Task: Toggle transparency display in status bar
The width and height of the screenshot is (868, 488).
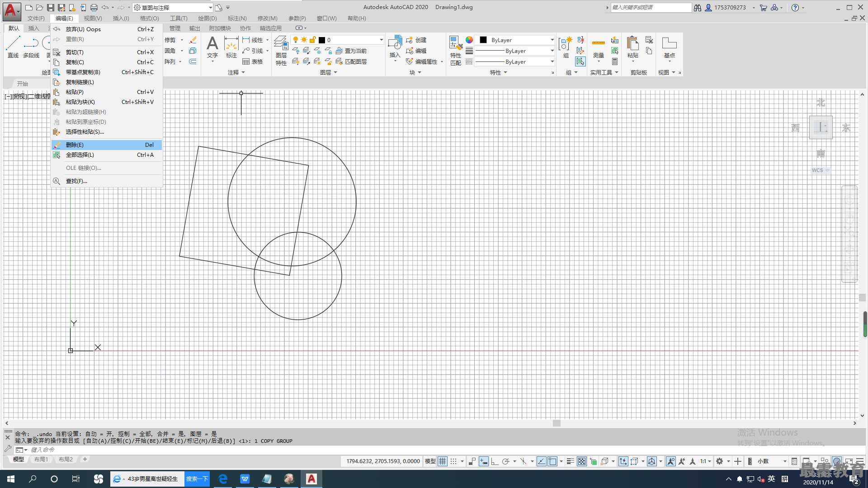Action: 582,461
